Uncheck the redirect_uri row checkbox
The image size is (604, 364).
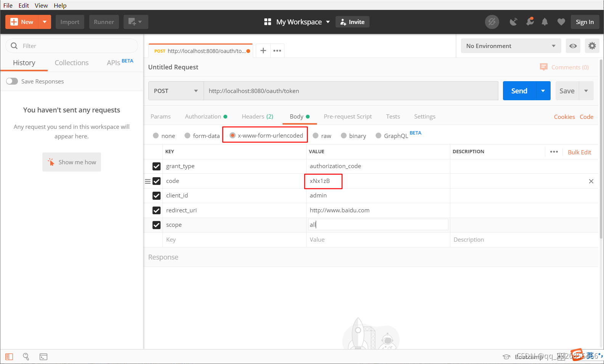(x=156, y=210)
